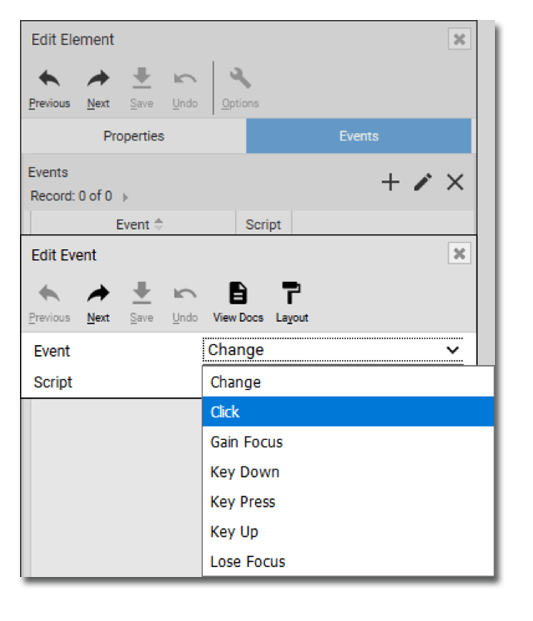Delete event using the X icon
The image size is (533, 621).
tap(455, 182)
